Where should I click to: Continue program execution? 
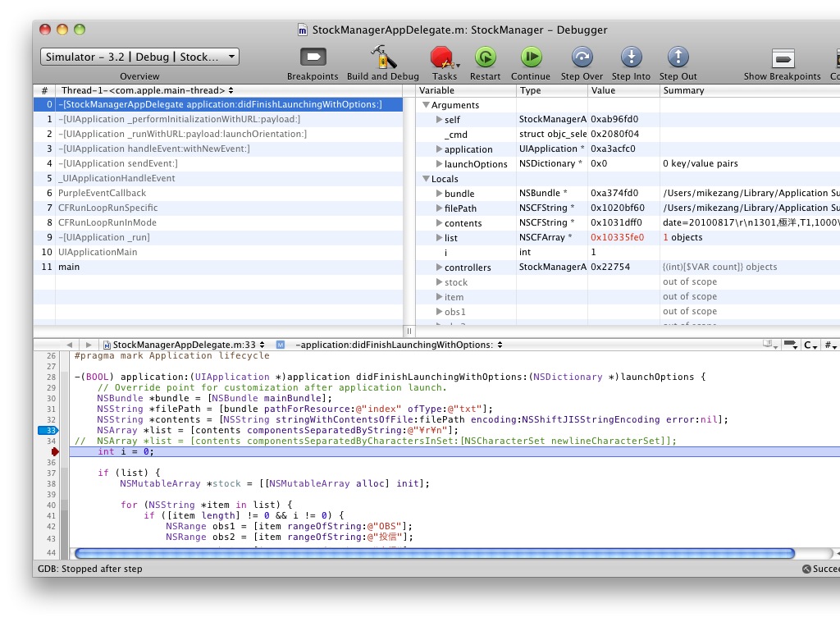[x=531, y=57]
